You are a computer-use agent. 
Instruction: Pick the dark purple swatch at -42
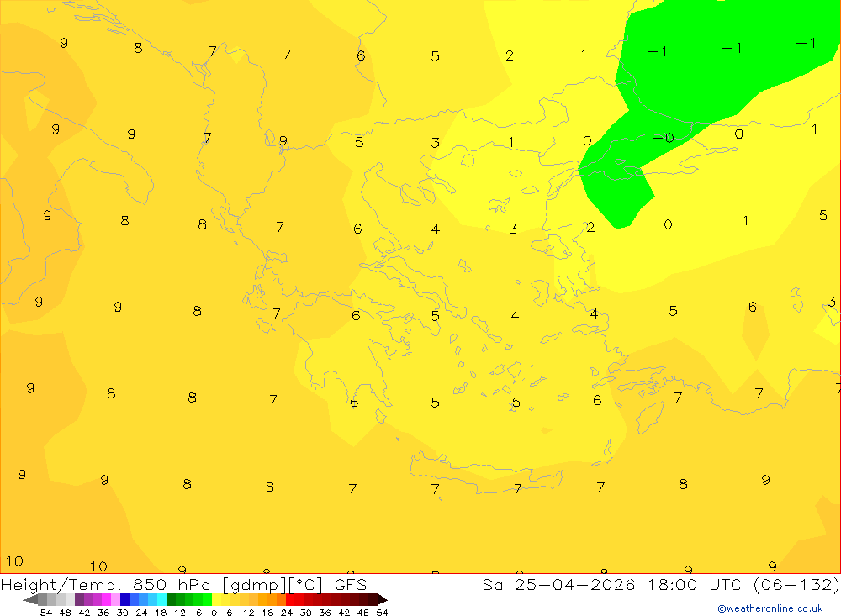pyautogui.click(x=79, y=599)
